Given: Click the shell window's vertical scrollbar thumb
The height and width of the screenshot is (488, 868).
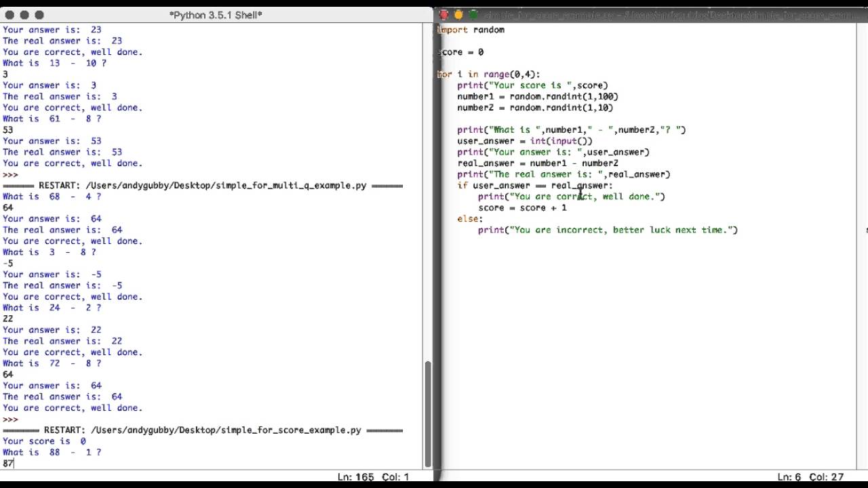Looking at the screenshot, I should pos(428,414).
